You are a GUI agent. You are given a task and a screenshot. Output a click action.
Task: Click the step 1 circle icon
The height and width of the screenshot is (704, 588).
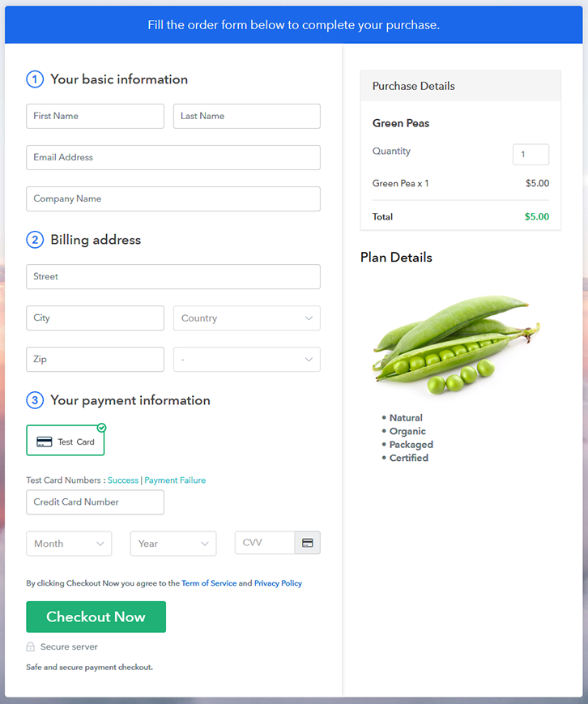[35, 79]
